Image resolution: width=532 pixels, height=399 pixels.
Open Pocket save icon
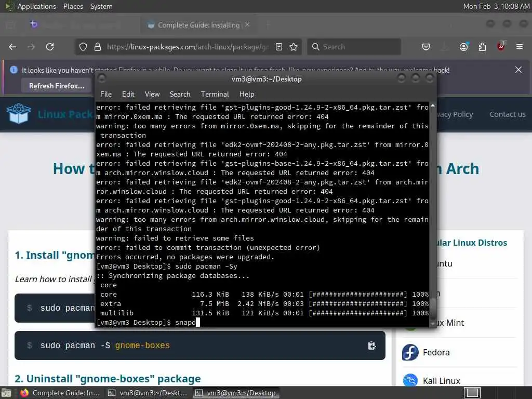pyautogui.click(x=426, y=47)
